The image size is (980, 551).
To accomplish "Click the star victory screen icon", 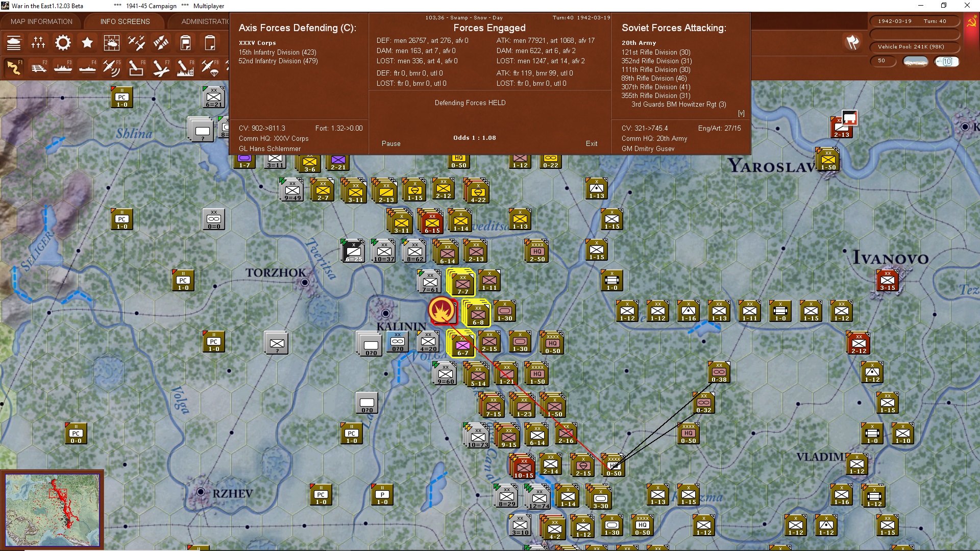I will (87, 43).
